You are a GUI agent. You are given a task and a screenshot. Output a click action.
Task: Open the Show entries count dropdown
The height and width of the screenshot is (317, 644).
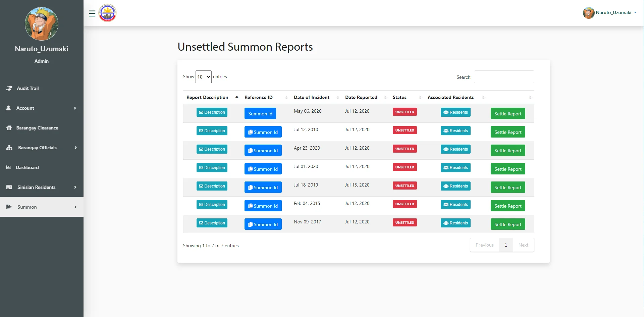pyautogui.click(x=204, y=77)
